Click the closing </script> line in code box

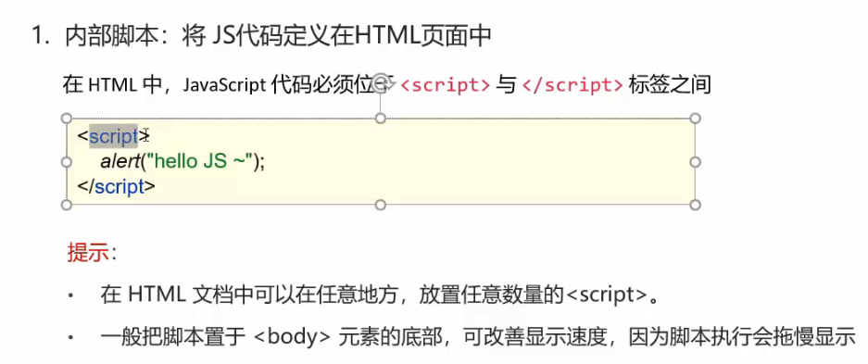click(116, 187)
